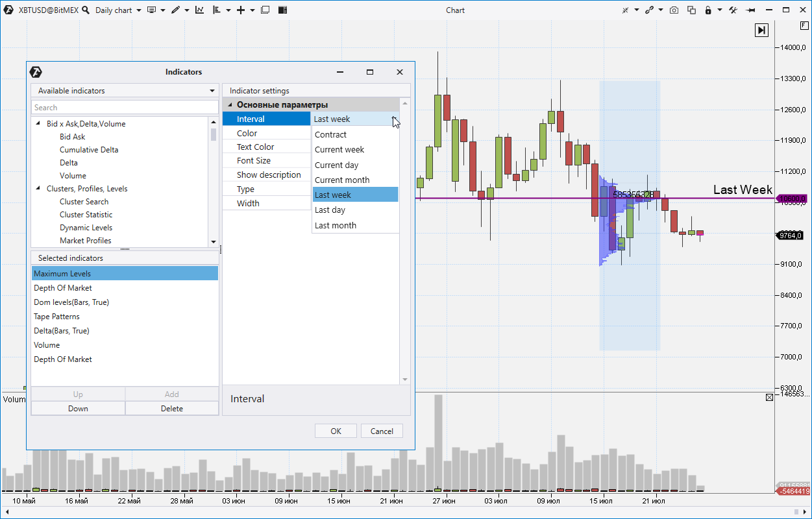Click the line chart style icon

click(199, 9)
